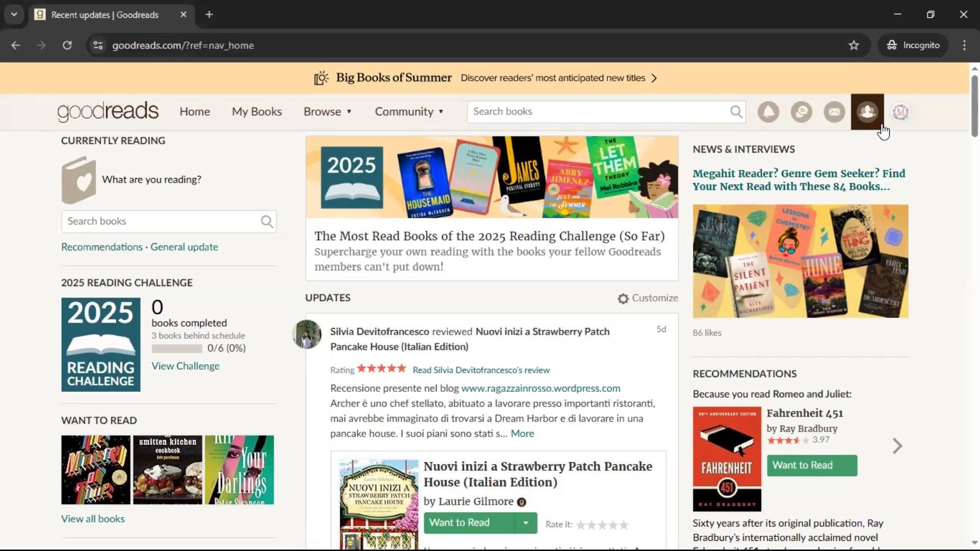Viewport: 980px width, 551px height.
Task: Open the profile avatar menu
Action: pos(900,112)
